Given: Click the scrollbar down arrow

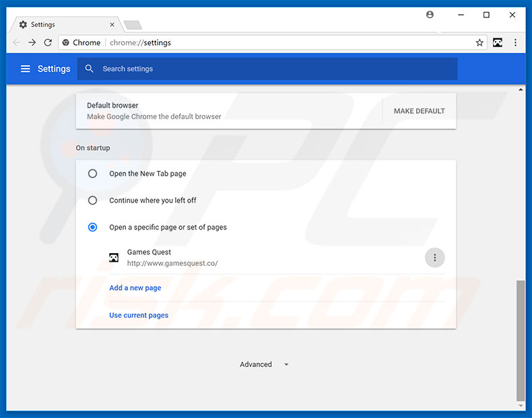Looking at the screenshot, I should point(521,406).
